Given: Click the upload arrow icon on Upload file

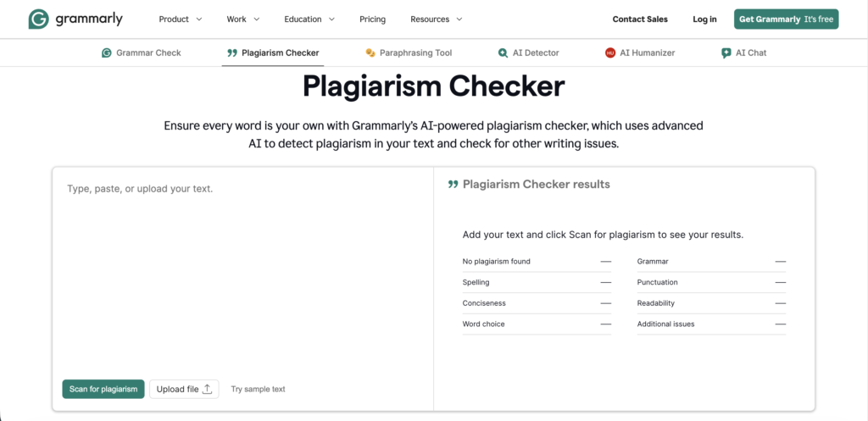Looking at the screenshot, I should point(207,389).
